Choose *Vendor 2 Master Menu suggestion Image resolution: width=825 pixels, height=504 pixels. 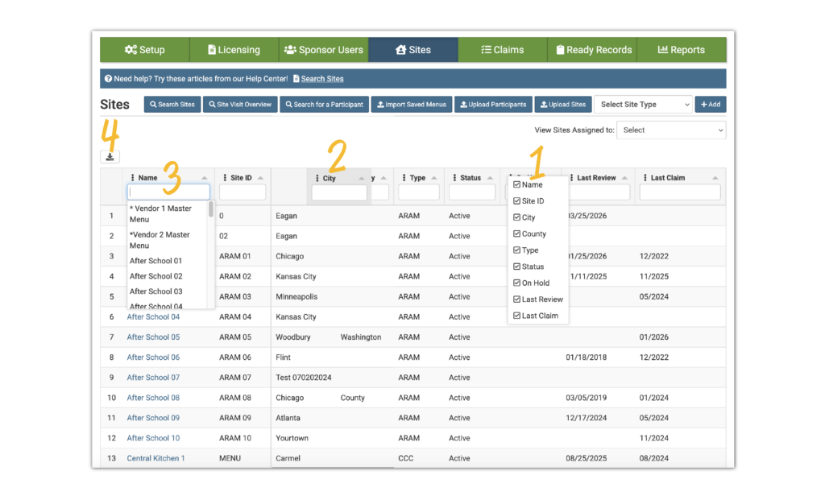pos(168,240)
